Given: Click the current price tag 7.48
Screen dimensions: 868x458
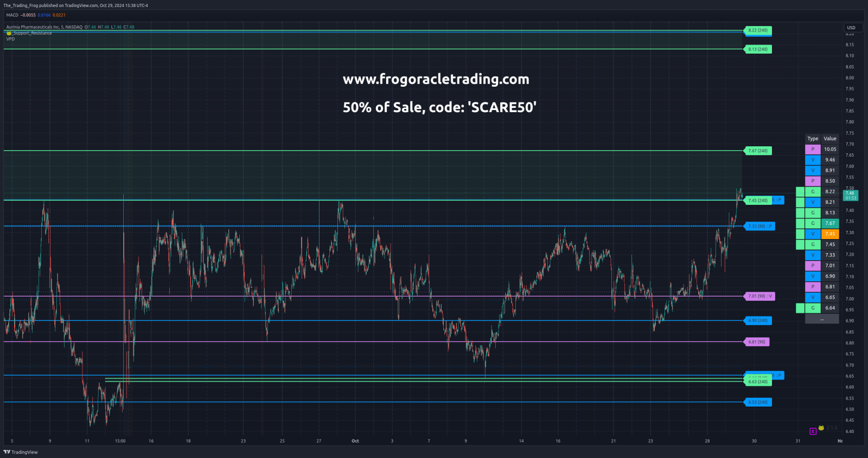Looking at the screenshot, I should (851, 195).
